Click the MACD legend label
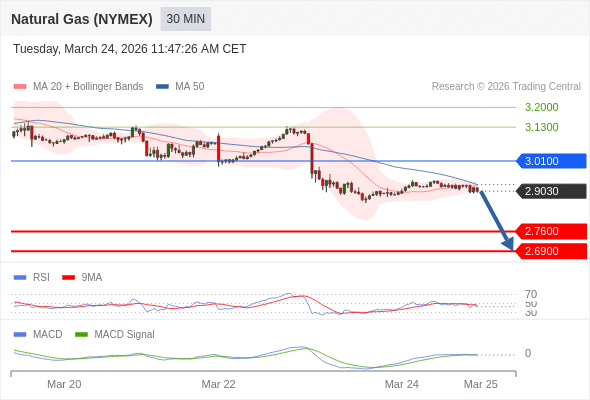This screenshot has width=590, height=400. (48, 334)
